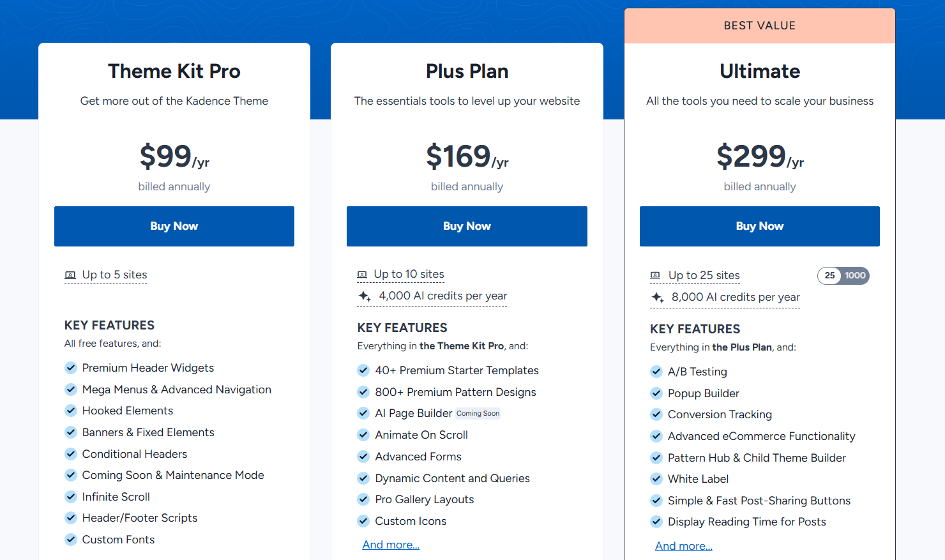Click the "Coming Soon" badge beside AI Page Builder
Screen dimensions: 945x560
(478, 413)
